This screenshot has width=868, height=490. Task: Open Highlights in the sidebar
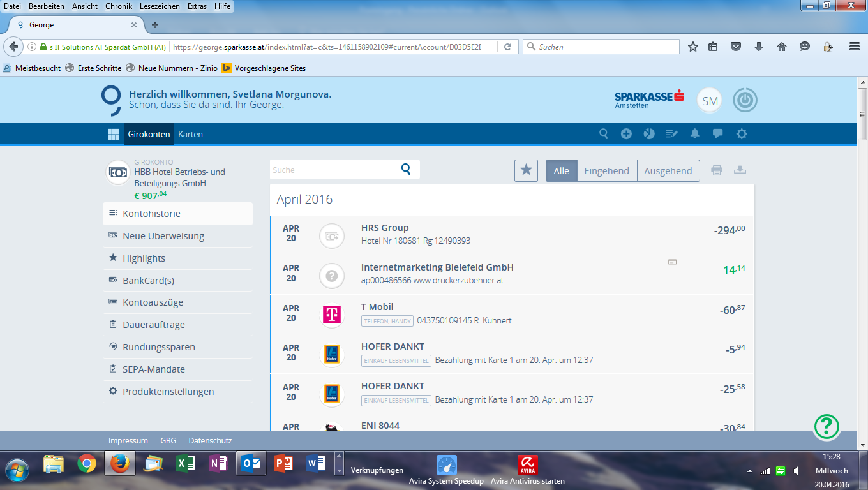177,258
